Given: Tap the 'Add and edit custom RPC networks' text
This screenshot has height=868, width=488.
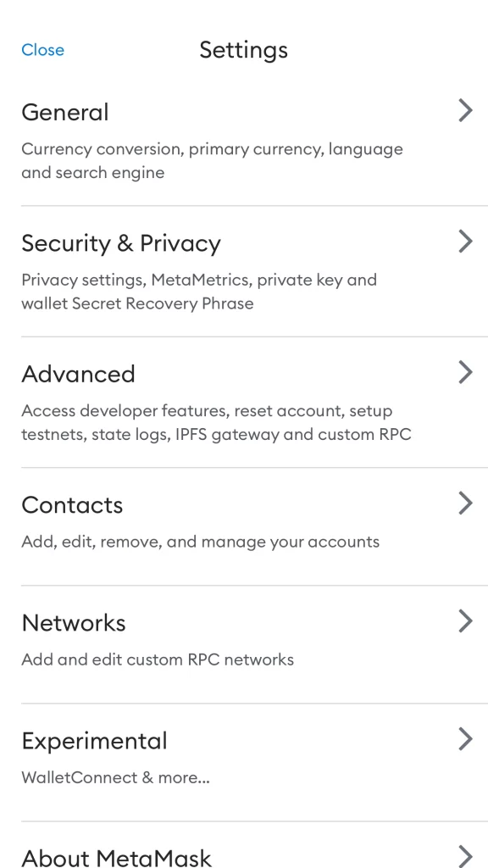Looking at the screenshot, I should point(158,659).
